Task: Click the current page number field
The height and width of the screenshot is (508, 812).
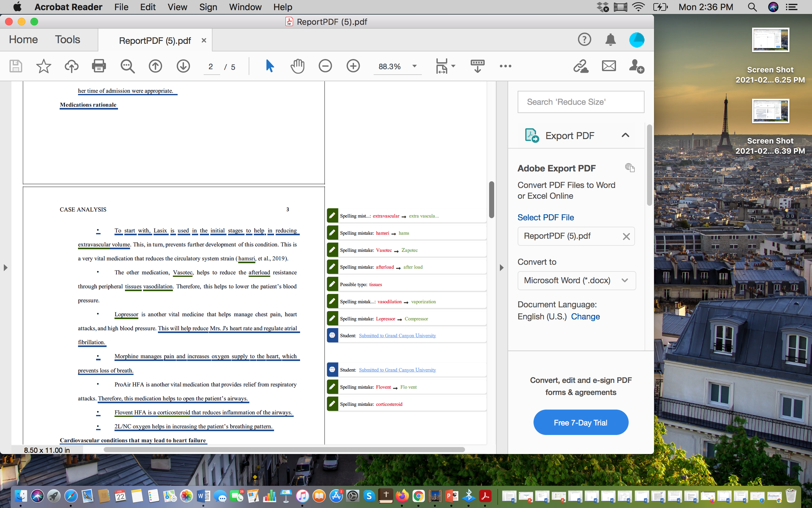Action: coord(211,67)
